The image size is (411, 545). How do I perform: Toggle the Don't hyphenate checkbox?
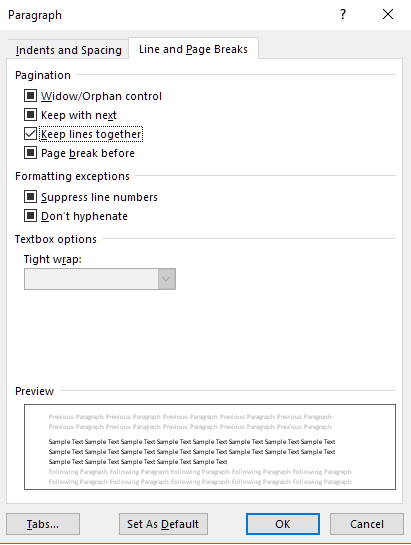tap(30, 215)
